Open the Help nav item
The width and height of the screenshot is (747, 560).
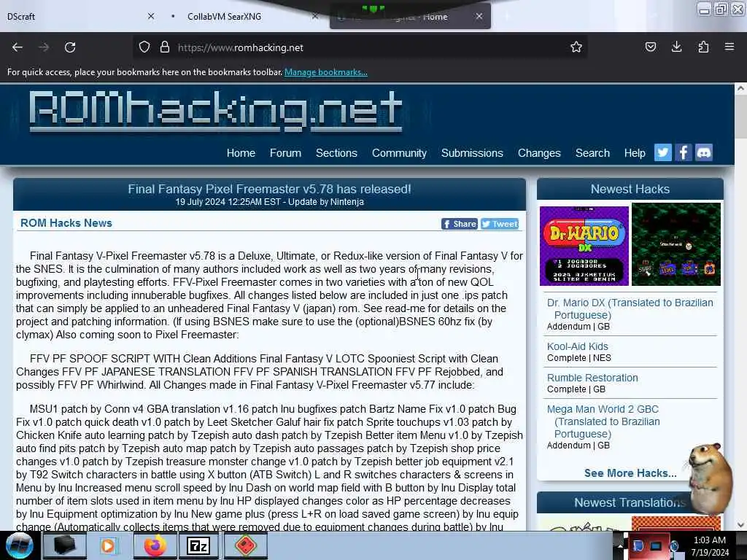point(635,153)
